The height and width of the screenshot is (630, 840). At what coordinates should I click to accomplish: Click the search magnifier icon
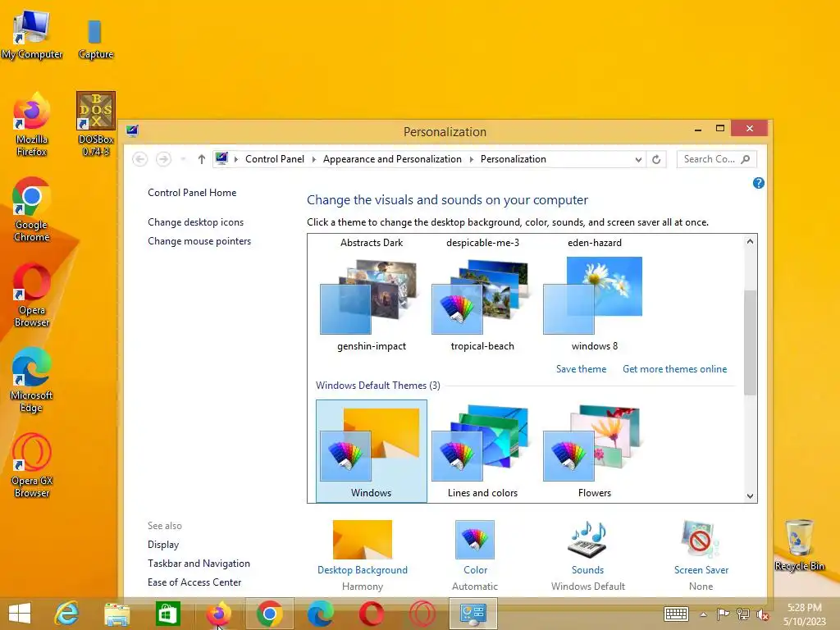click(745, 159)
